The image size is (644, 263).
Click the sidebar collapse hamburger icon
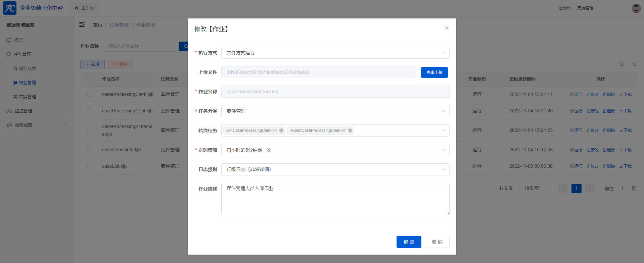(82, 24)
